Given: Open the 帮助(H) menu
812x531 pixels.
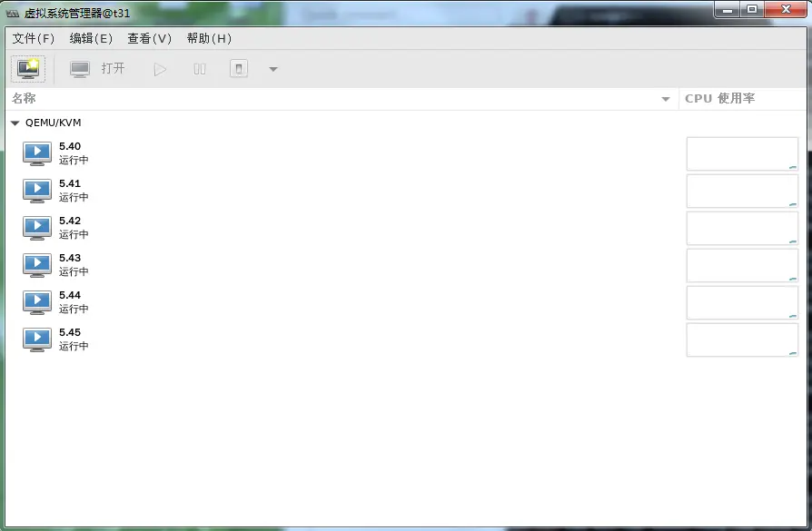Looking at the screenshot, I should pyautogui.click(x=209, y=38).
